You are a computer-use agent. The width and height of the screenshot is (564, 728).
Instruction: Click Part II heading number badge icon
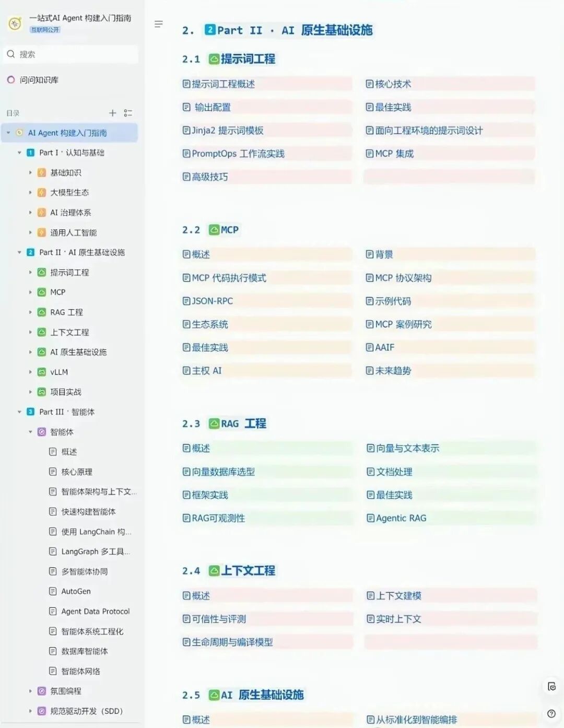tap(210, 30)
